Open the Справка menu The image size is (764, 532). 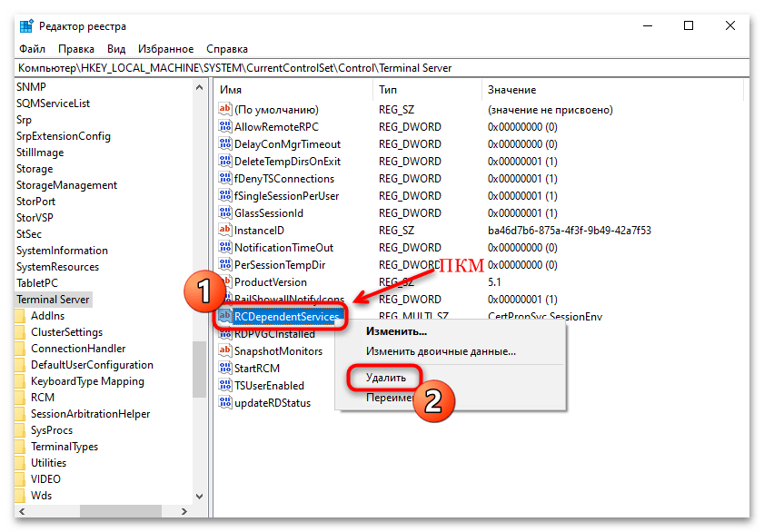tap(227, 49)
